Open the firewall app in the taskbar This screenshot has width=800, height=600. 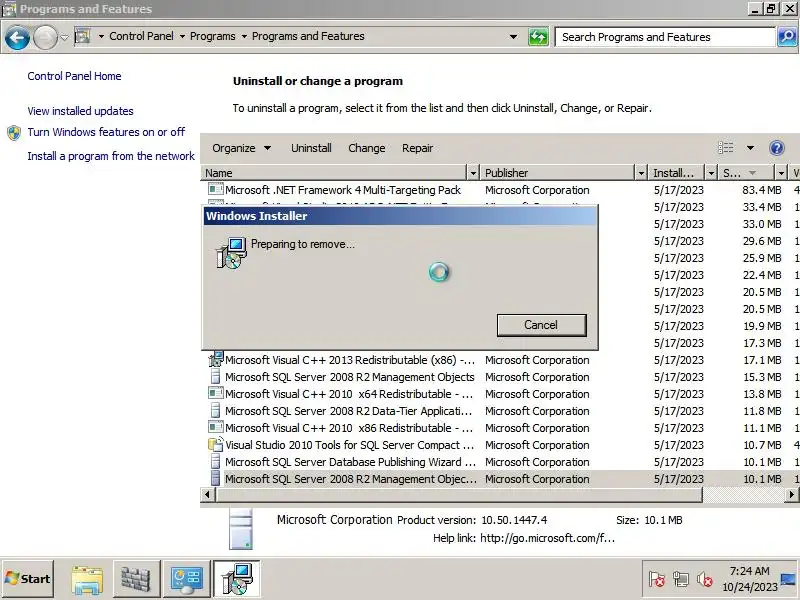coord(136,579)
